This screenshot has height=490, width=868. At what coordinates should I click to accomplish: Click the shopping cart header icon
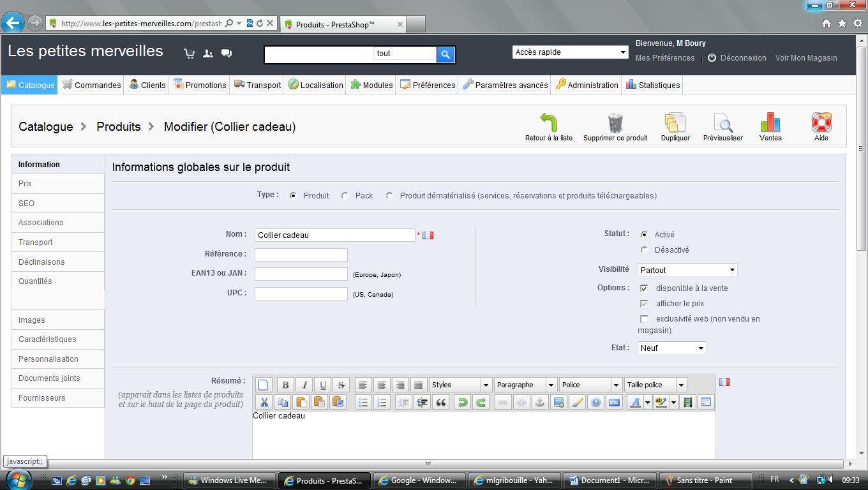(x=190, y=54)
